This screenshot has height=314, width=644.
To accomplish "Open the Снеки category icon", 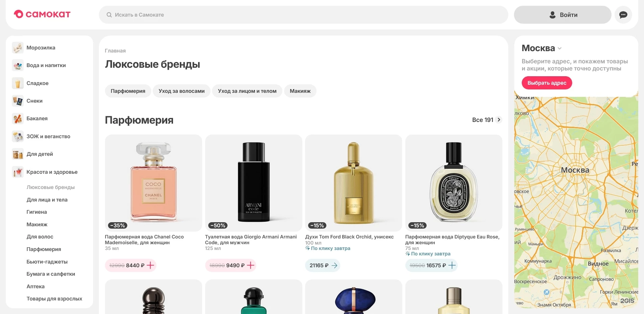I will tap(18, 101).
